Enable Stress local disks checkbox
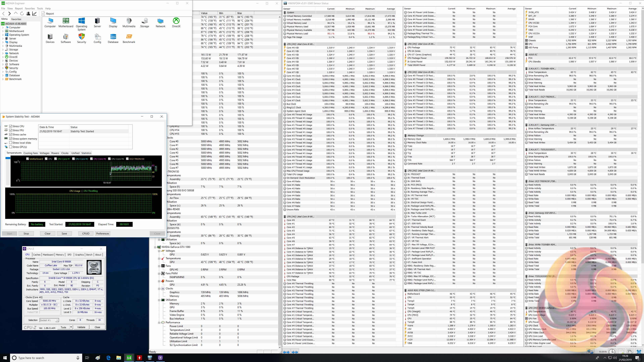This screenshot has width=644, height=362. (11, 143)
